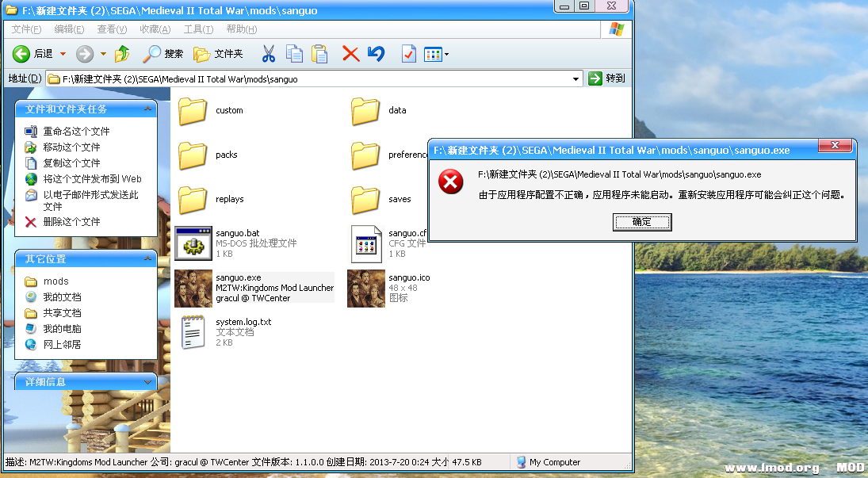Open the sanguo.bat batch file
The image size is (868, 478).
[x=193, y=243]
